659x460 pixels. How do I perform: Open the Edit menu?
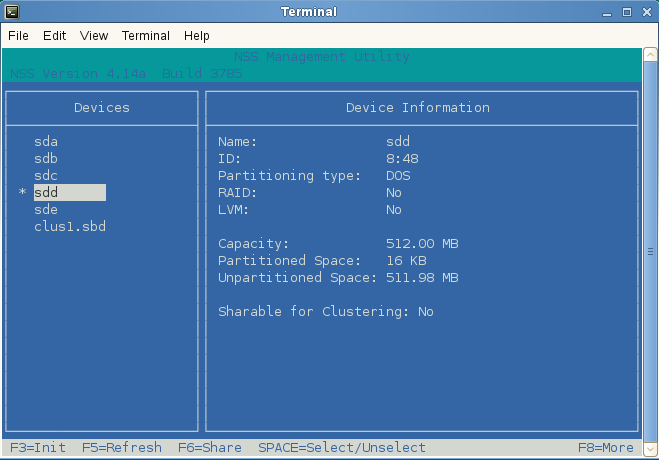(55, 36)
